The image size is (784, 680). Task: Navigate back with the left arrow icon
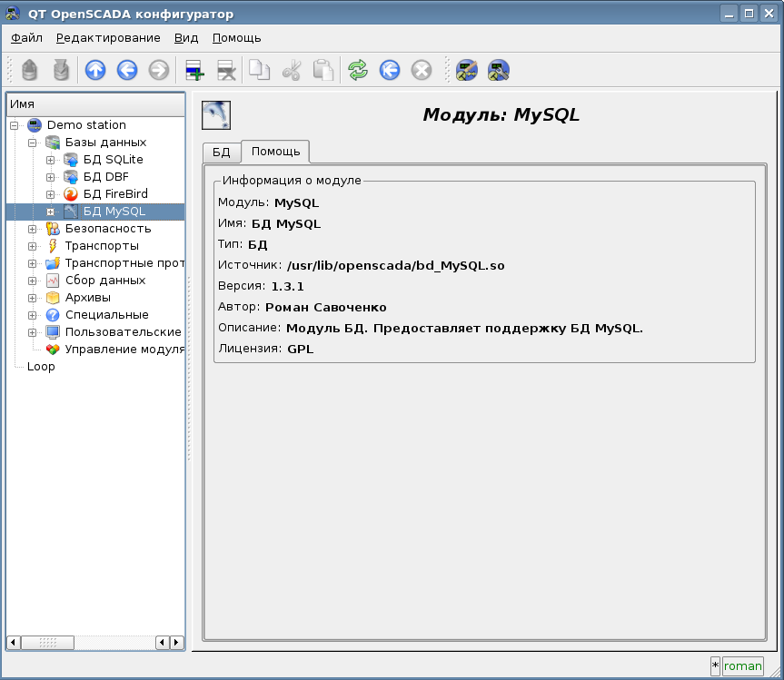click(x=127, y=70)
